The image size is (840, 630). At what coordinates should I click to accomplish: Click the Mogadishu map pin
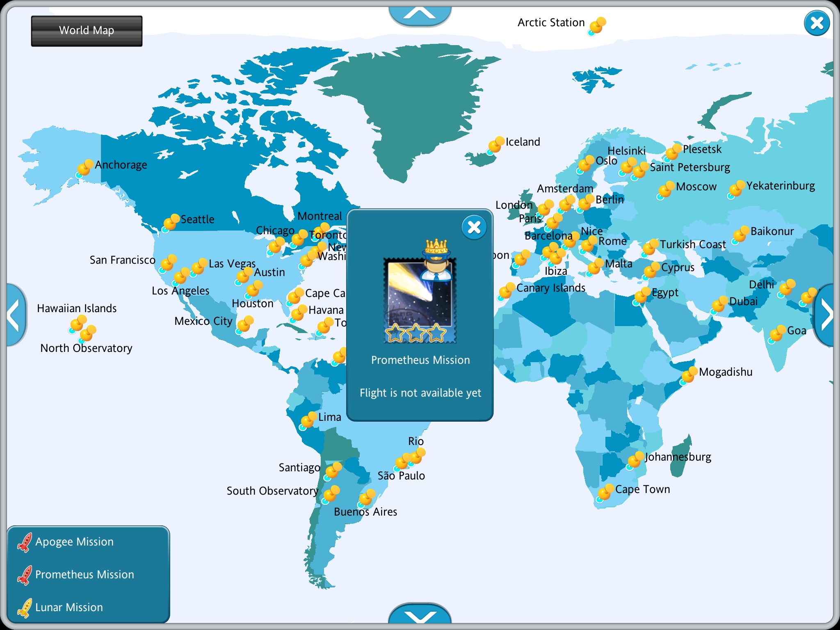click(689, 375)
